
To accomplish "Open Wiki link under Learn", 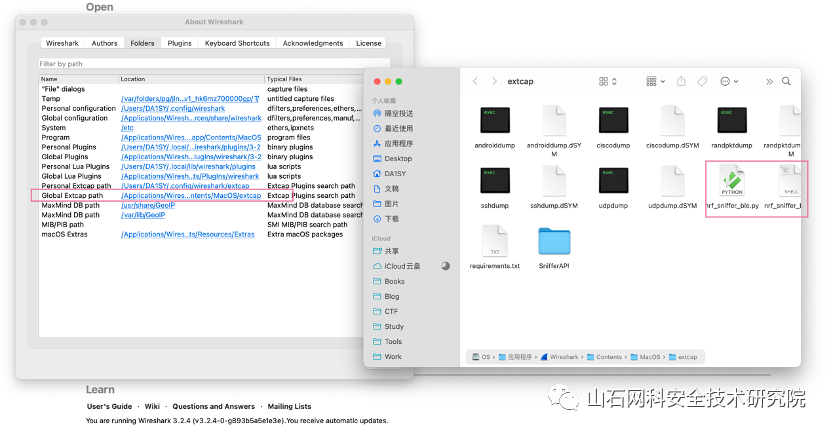I will (x=152, y=406).
